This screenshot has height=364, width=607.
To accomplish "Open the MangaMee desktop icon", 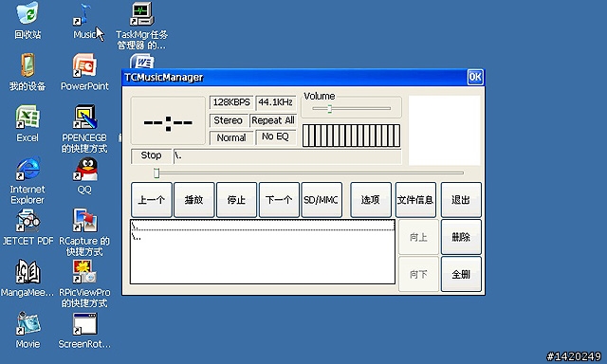I will click(28, 278).
